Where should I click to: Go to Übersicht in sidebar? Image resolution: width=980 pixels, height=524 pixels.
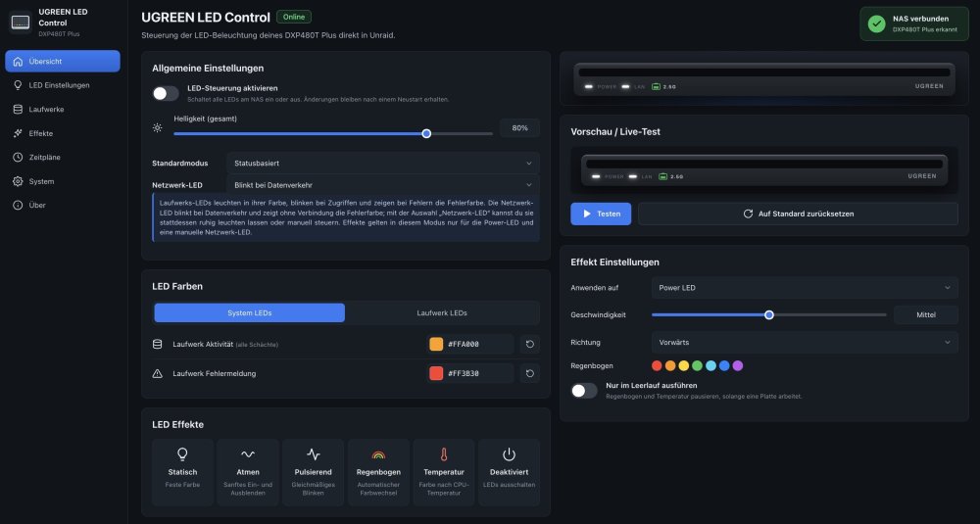[x=63, y=61]
